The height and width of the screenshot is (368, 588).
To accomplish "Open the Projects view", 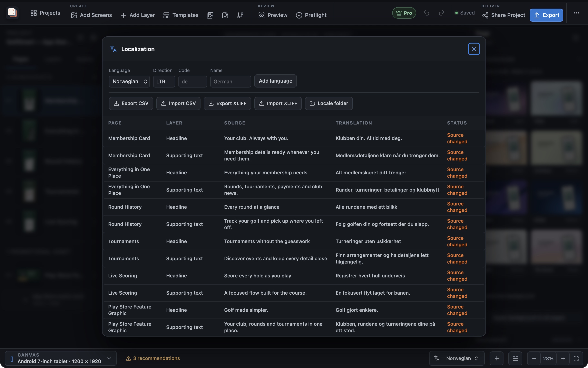I will click(46, 13).
